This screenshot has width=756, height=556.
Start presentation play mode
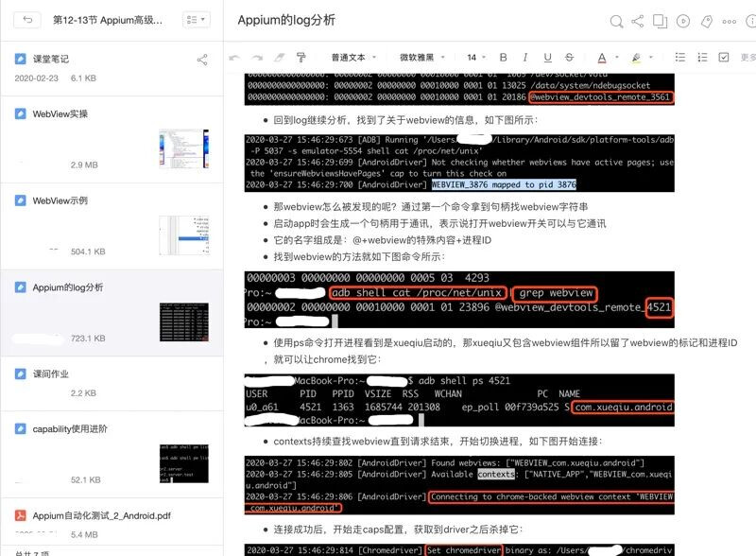(683, 21)
